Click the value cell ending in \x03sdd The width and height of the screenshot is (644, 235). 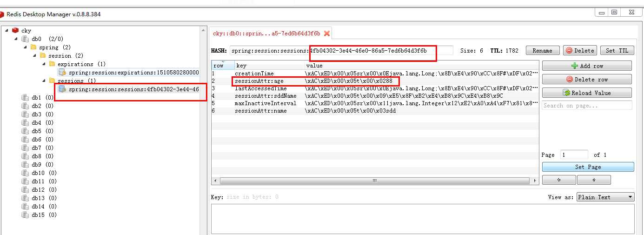422,111
